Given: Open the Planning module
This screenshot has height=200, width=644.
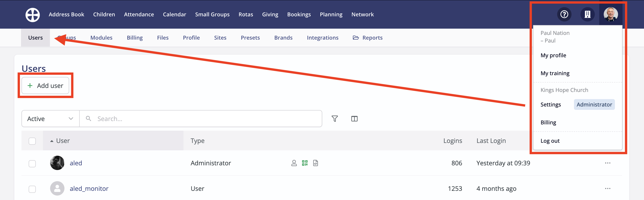Looking at the screenshot, I should [331, 15].
